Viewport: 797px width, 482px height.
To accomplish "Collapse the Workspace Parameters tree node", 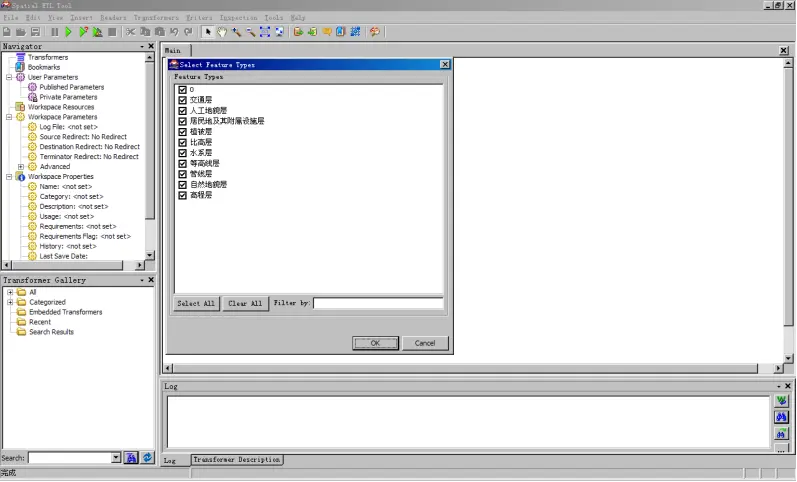I will [x=9, y=117].
